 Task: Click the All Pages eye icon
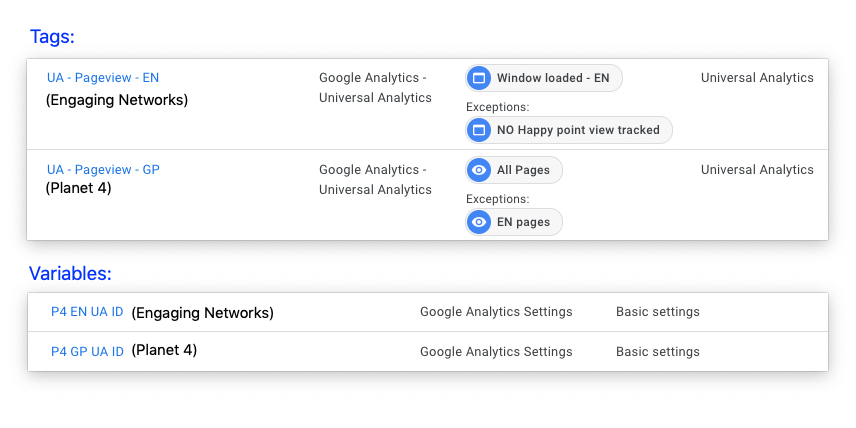coord(479,170)
